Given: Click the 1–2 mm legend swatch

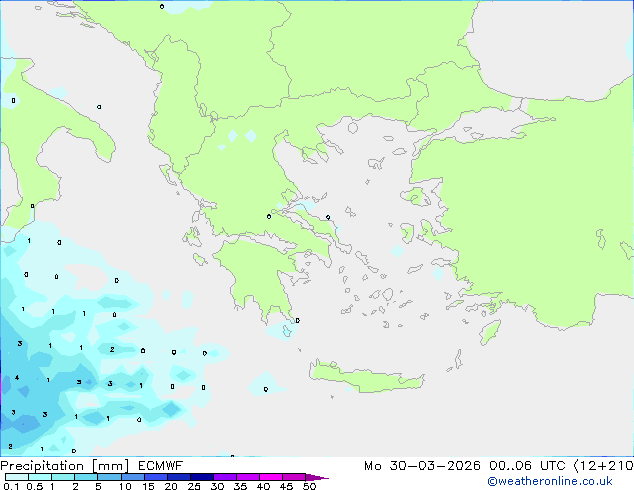Looking at the screenshot, I should [x=63, y=477].
